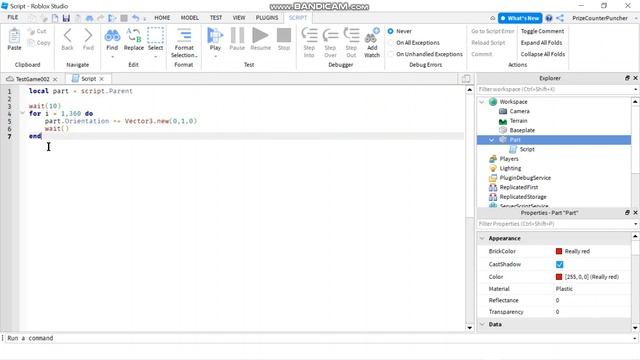Collapse the for loop code fold
Viewport: 640px width, 360px height.
coord(23,113)
